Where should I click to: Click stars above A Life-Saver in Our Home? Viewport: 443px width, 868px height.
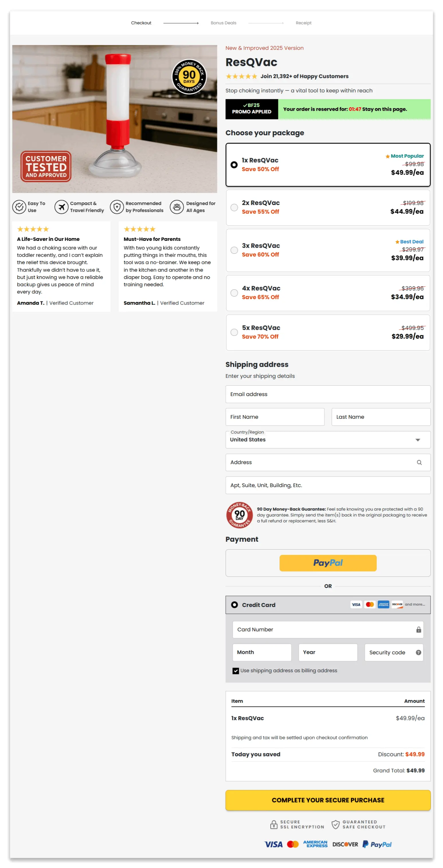pyautogui.click(x=33, y=229)
